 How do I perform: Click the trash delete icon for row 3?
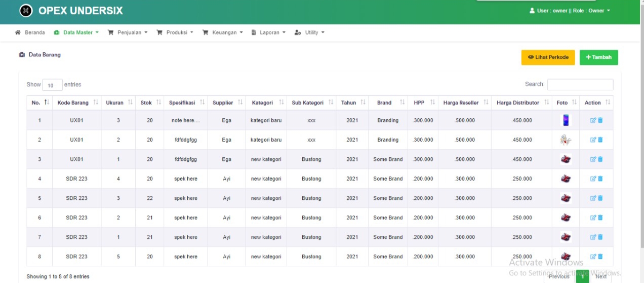click(600, 159)
